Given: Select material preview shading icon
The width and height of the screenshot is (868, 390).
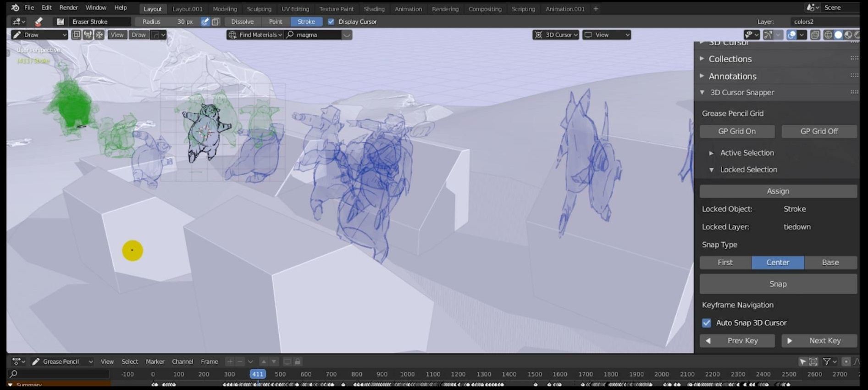Looking at the screenshot, I should [x=848, y=35].
